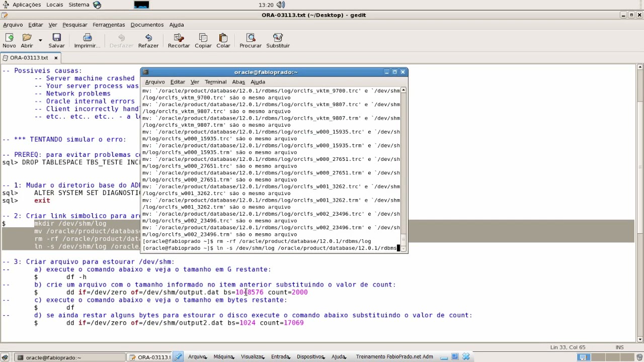Open the terminal window's Arquivo menu

coord(155,82)
